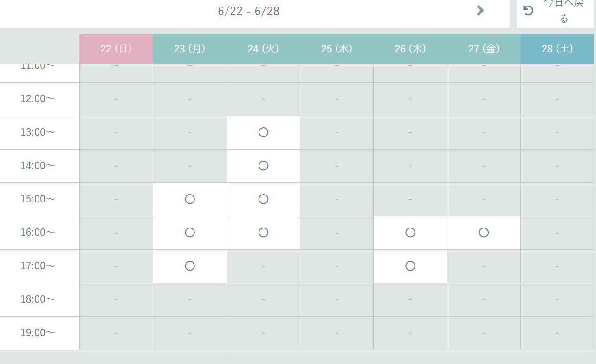Click the 今日へ戻る button
The height and width of the screenshot is (364, 596).
tap(555, 12)
